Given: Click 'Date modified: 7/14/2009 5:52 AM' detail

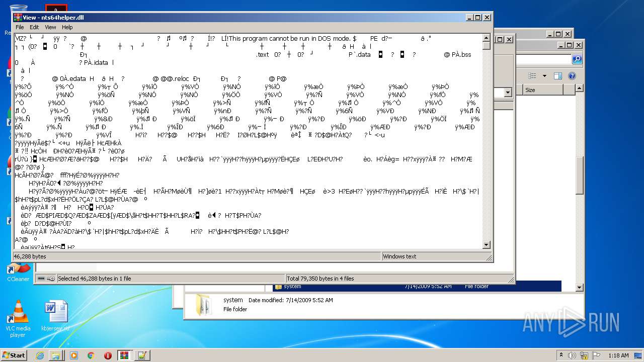Looking at the screenshot, I should pyautogui.click(x=290, y=300).
